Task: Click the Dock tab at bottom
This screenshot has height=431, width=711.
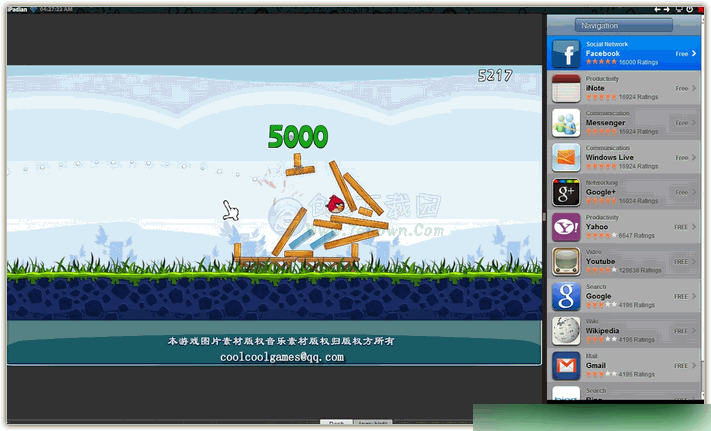Action: point(337,424)
